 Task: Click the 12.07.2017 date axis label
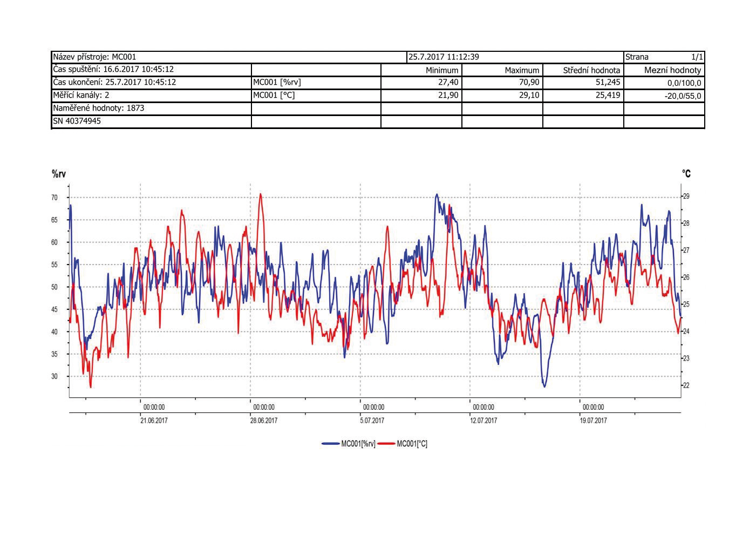tap(483, 421)
